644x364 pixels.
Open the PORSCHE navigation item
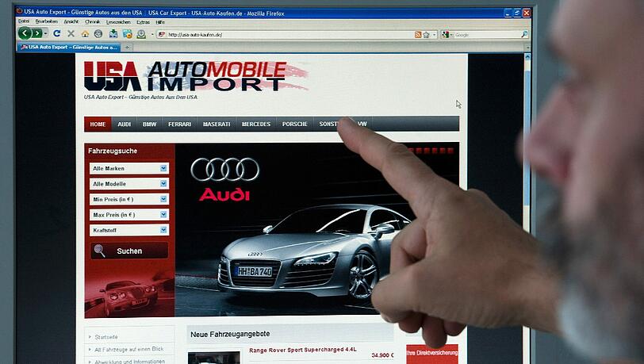[295, 124]
